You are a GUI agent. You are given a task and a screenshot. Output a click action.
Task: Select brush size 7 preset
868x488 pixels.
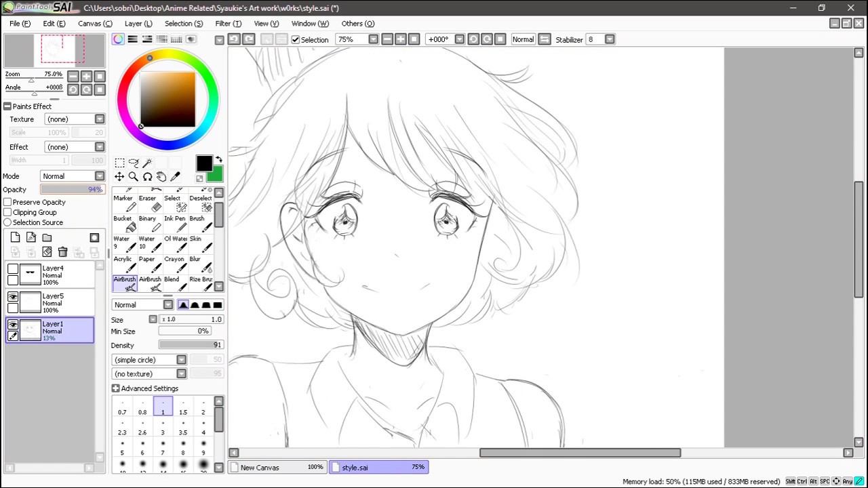coord(163,447)
